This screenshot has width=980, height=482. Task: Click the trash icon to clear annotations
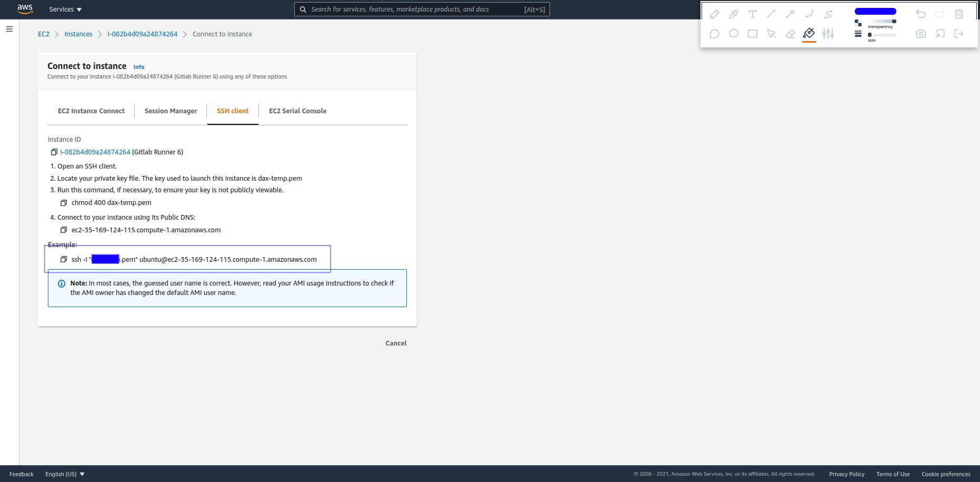958,14
